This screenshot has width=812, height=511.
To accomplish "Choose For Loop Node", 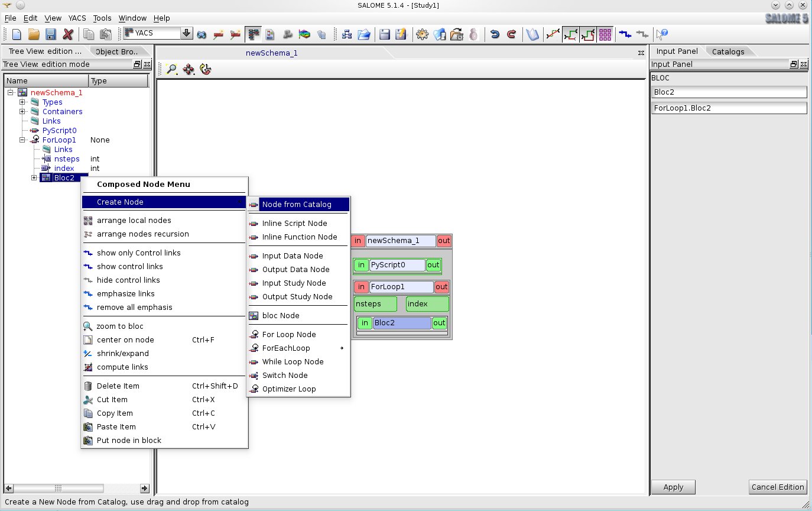I will click(x=298, y=334).
